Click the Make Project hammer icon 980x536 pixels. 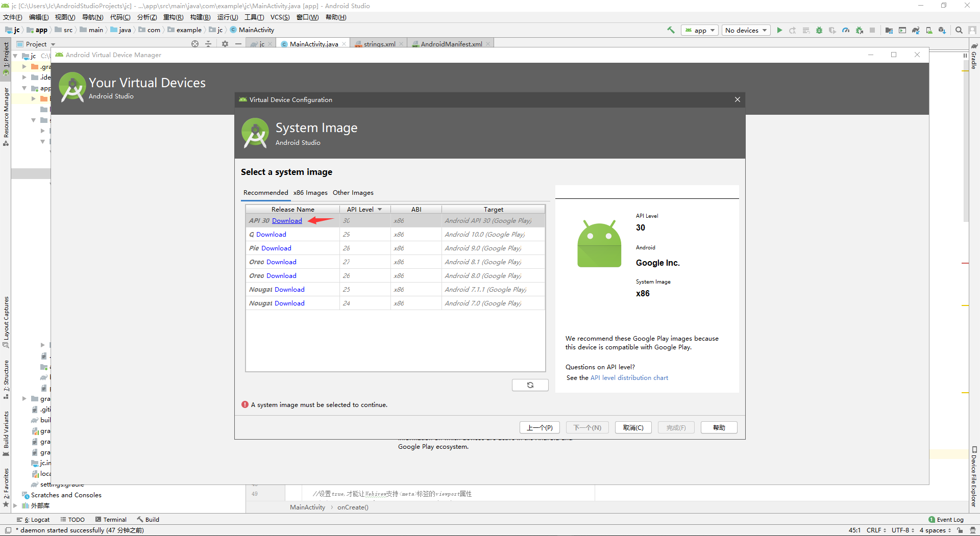(671, 30)
